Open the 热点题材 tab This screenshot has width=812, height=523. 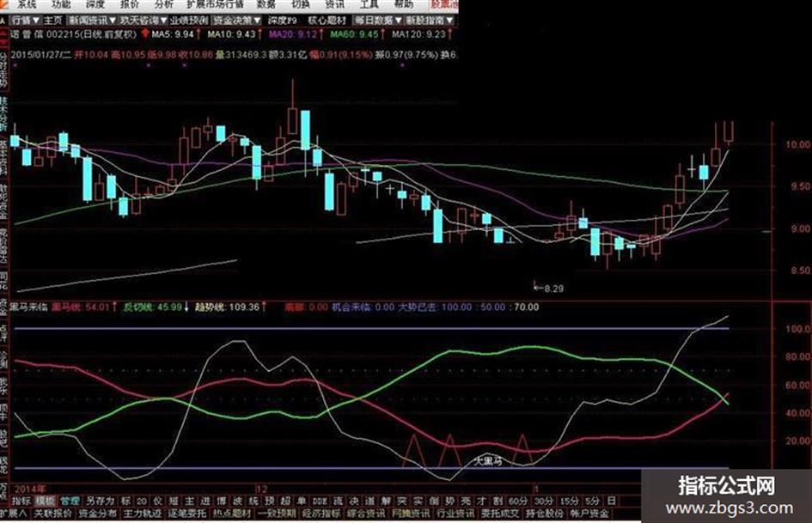tap(231, 514)
